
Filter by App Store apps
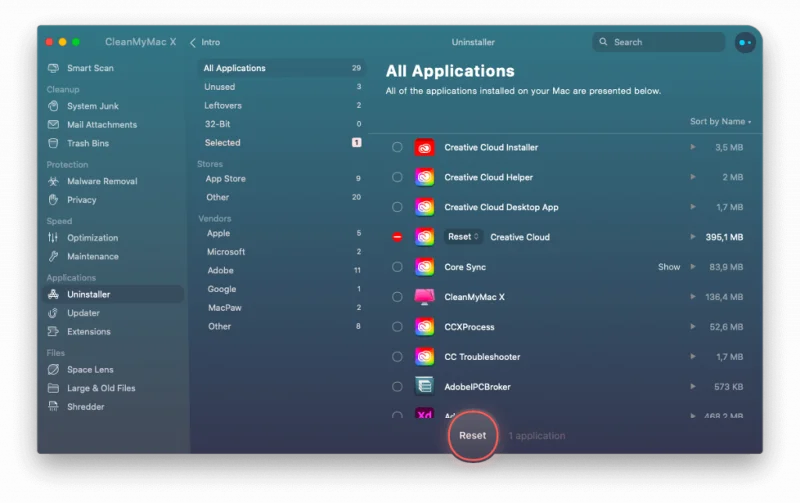pyautogui.click(x=282, y=179)
